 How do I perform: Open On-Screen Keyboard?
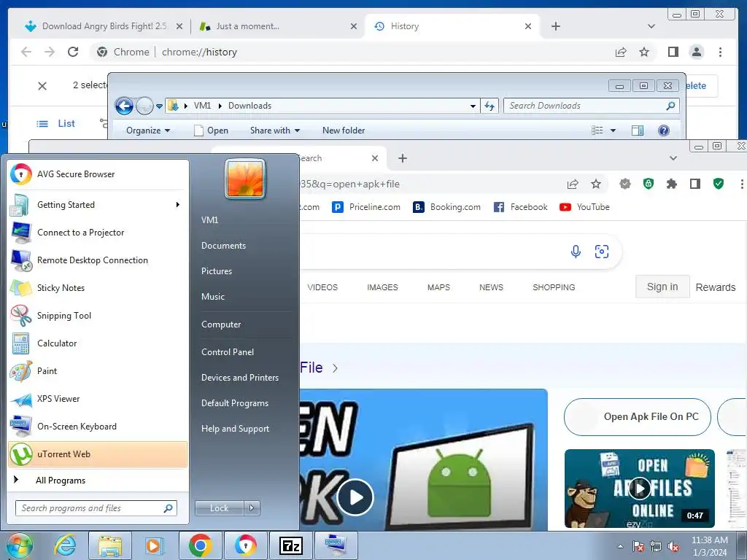98,426
